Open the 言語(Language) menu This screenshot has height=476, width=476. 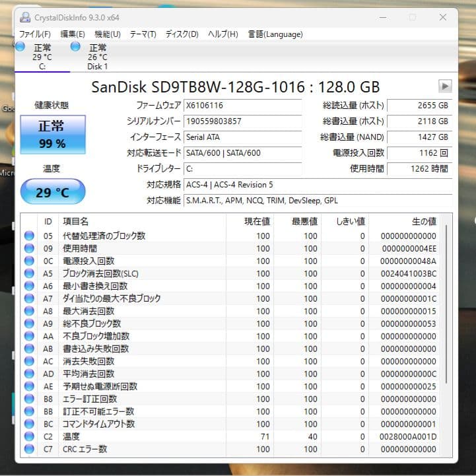tap(275, 34)
